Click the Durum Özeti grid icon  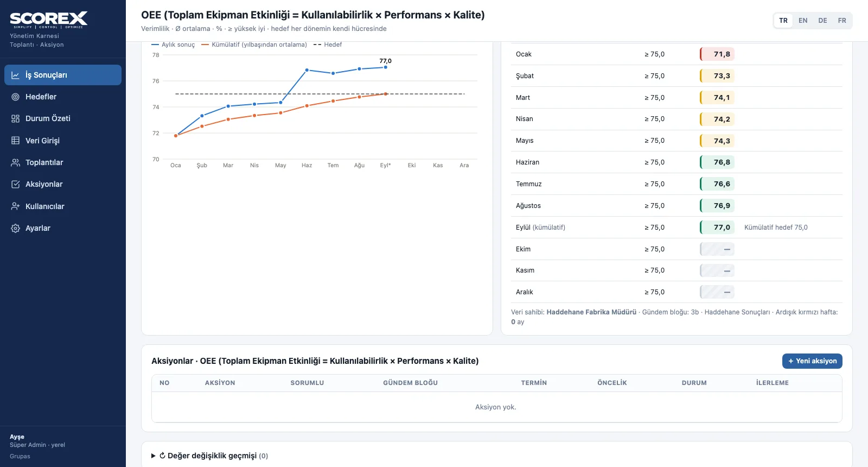[x=16, y=118]
